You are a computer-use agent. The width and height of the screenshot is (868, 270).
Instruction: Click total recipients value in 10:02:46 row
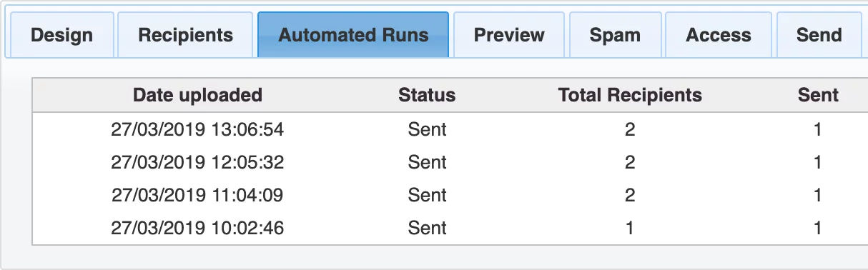[630, 228]
